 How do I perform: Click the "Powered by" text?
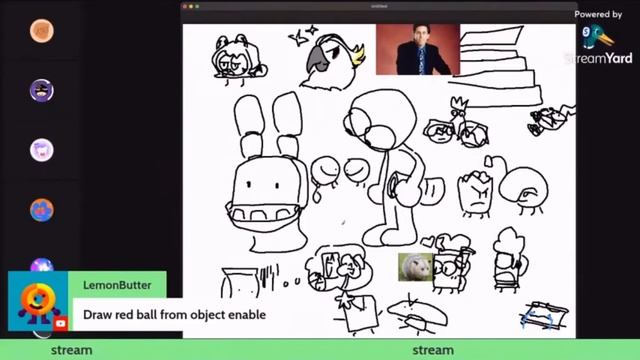pos(598,14)
